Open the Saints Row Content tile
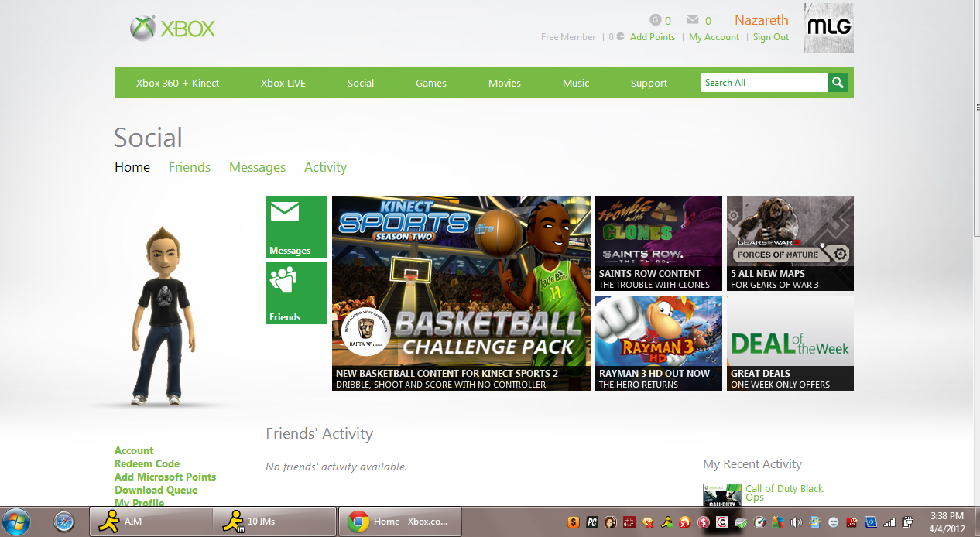 click(x=659, y=243)
